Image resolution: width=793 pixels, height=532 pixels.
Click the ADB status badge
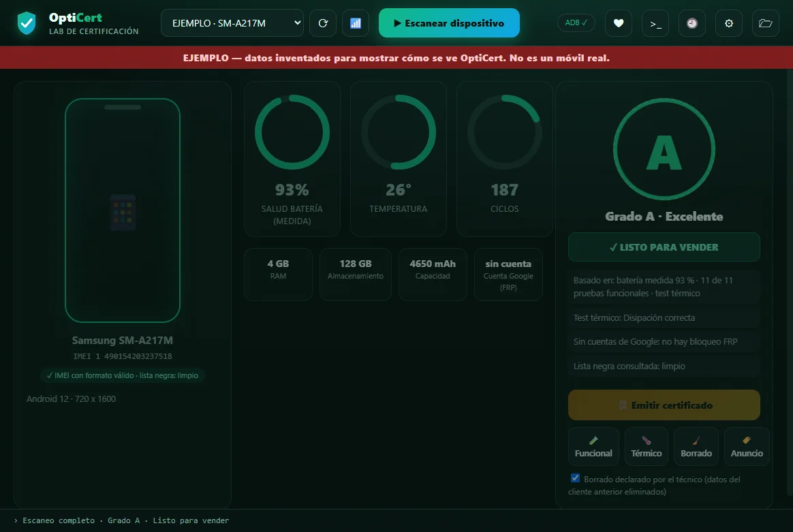point(576,22)
